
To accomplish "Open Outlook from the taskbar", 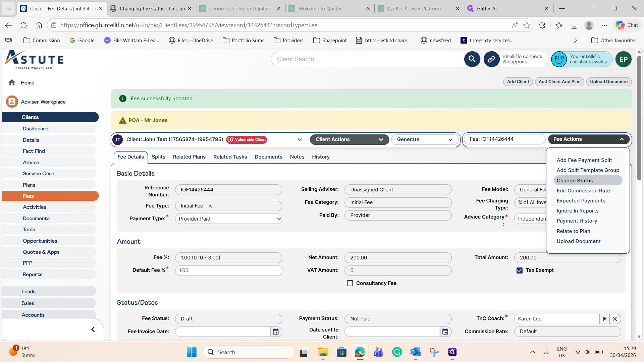I will point(415,352).
